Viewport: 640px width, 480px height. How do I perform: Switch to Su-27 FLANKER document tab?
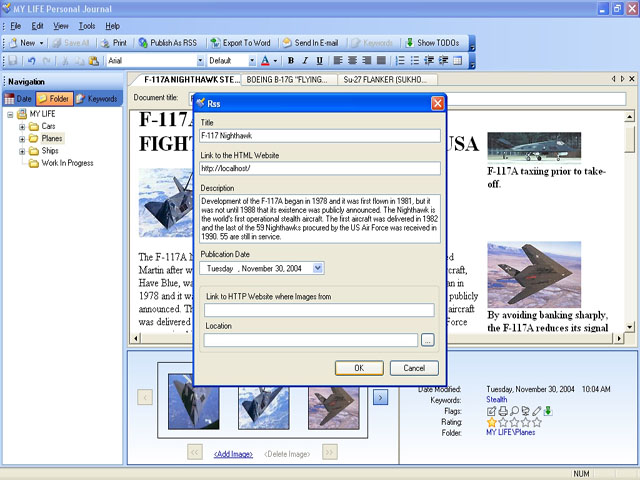[387, 80]
